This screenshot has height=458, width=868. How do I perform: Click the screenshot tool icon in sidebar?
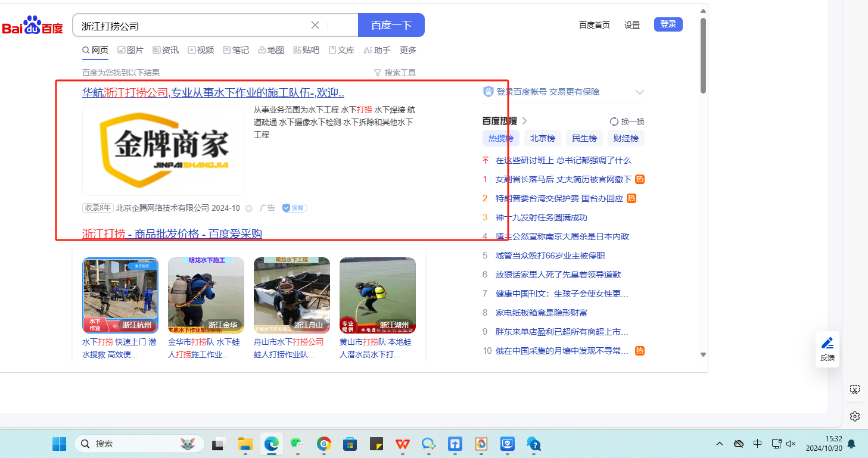point(855,390)
